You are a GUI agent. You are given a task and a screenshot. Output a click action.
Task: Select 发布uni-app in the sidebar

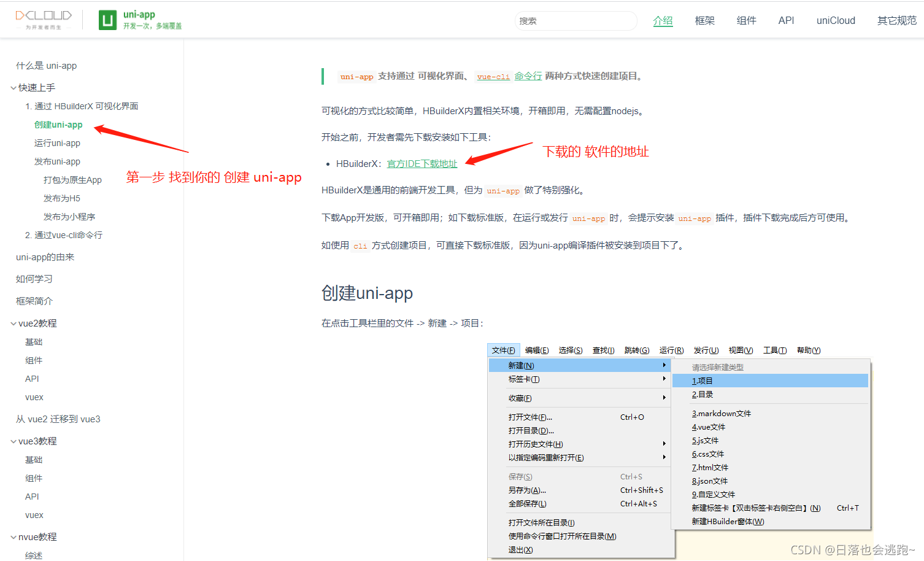57,161
